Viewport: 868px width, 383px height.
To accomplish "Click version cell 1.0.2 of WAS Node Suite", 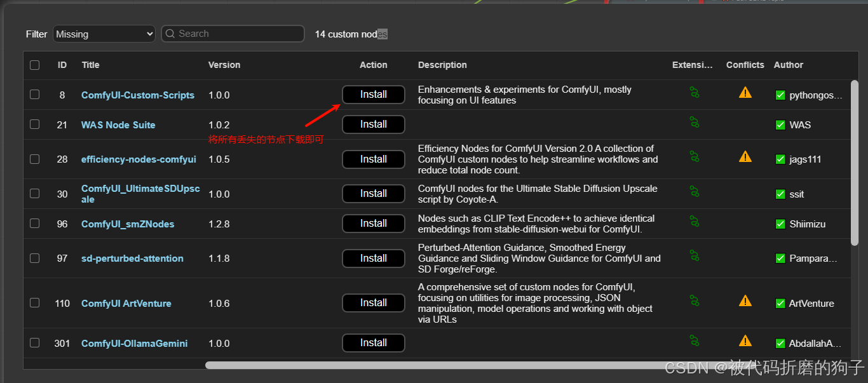I will tap(219, 125).
